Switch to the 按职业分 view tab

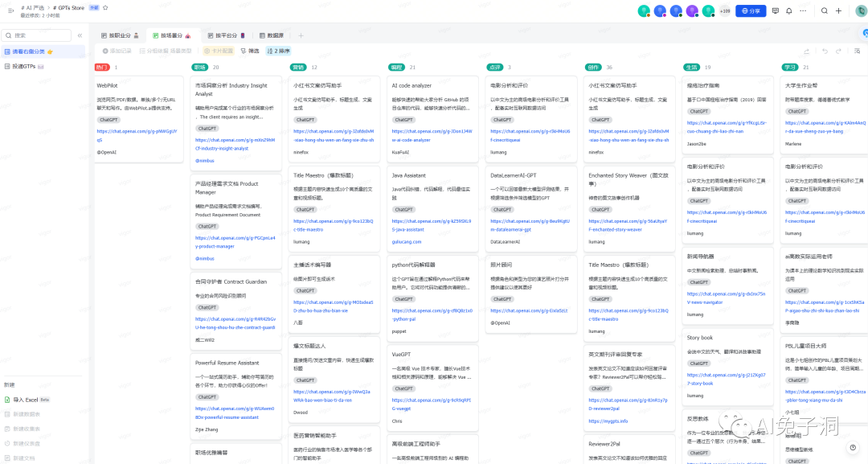(120, 35)
